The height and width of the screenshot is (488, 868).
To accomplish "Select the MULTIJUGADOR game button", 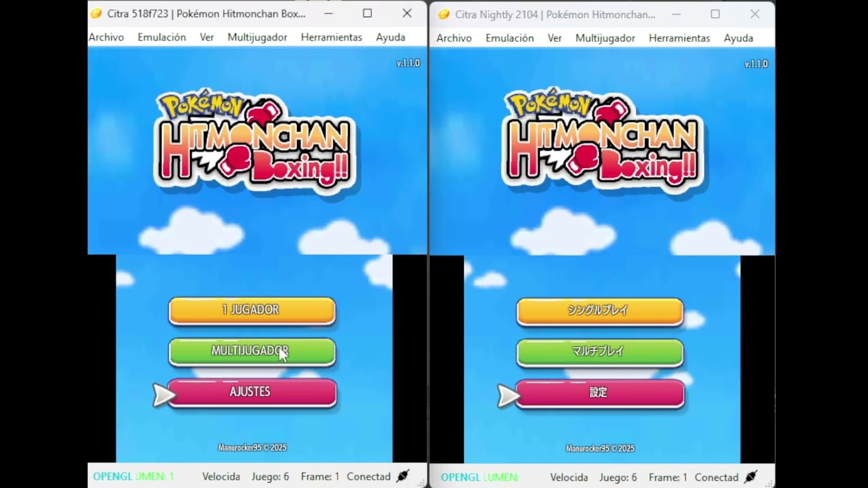I will click(x=252, y=352).
